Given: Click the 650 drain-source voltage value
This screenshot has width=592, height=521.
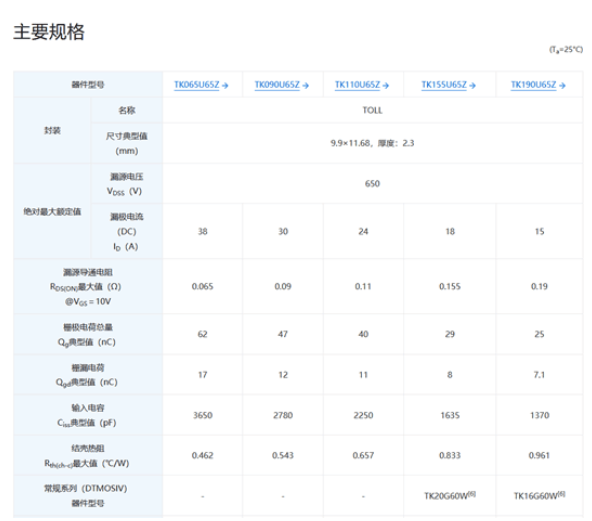Looking at the screenshot, I should pyautogui.click(x=372, y=183).
